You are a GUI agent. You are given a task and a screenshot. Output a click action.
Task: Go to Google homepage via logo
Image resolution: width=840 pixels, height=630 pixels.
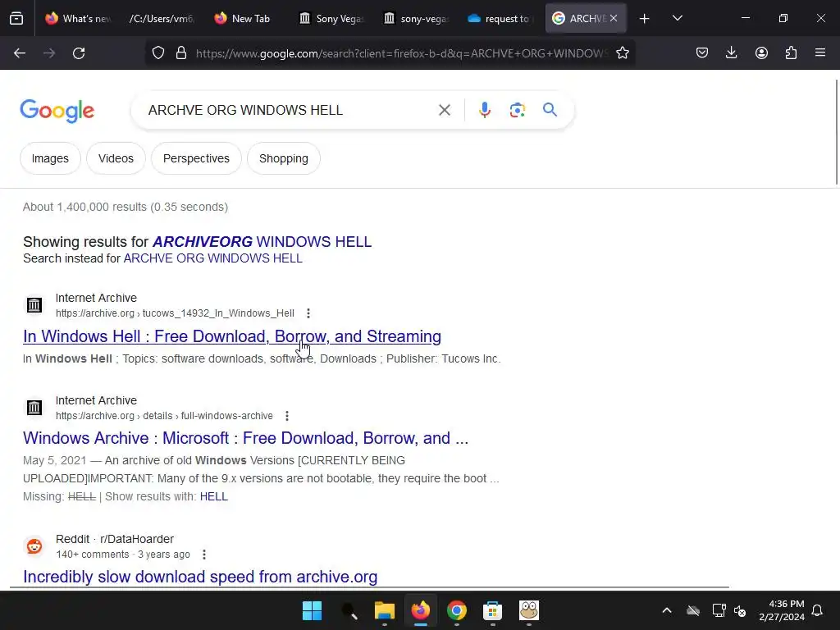tap(57, 111)
